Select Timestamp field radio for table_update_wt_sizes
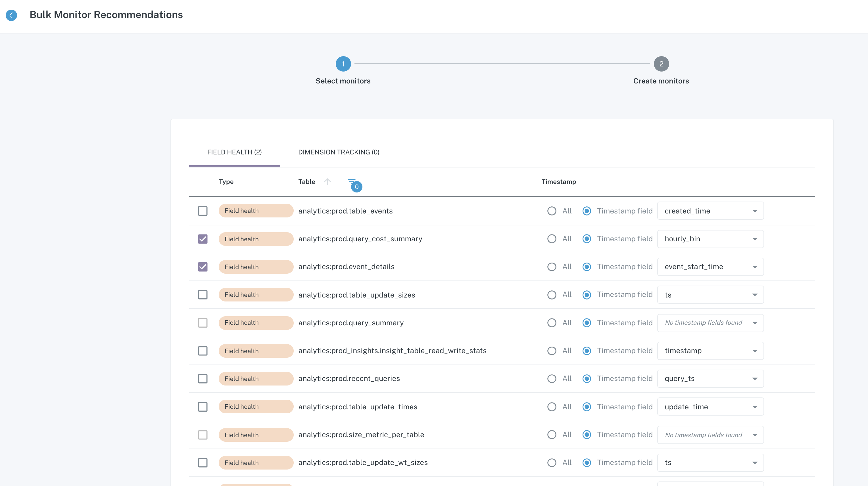868x486 pixels. click(587, 463)
